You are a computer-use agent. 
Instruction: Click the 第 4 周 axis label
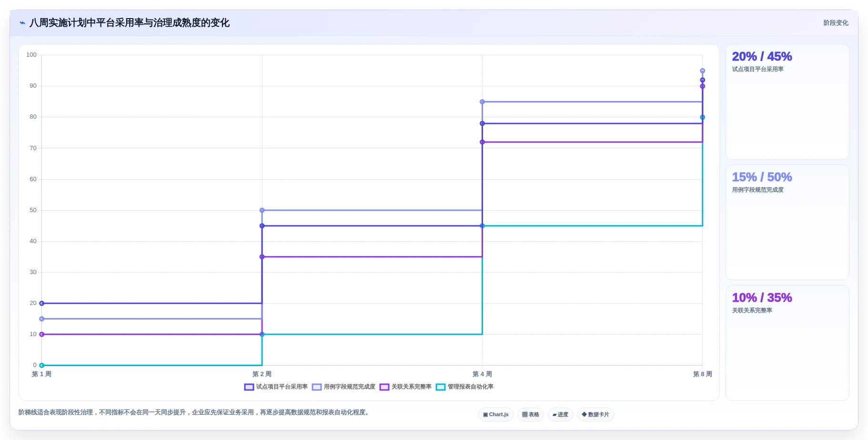click(482, 374)
